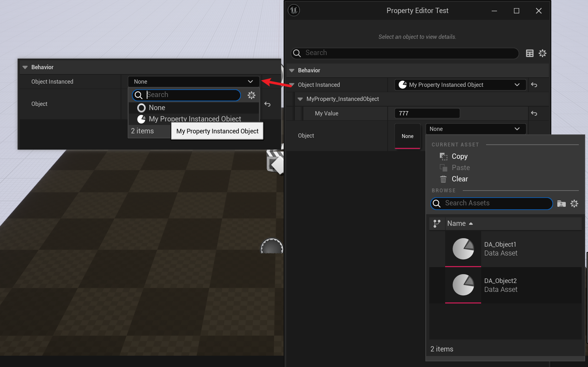
Task: Open the Object None asset dropdown
Action: [x=475, y=129]
